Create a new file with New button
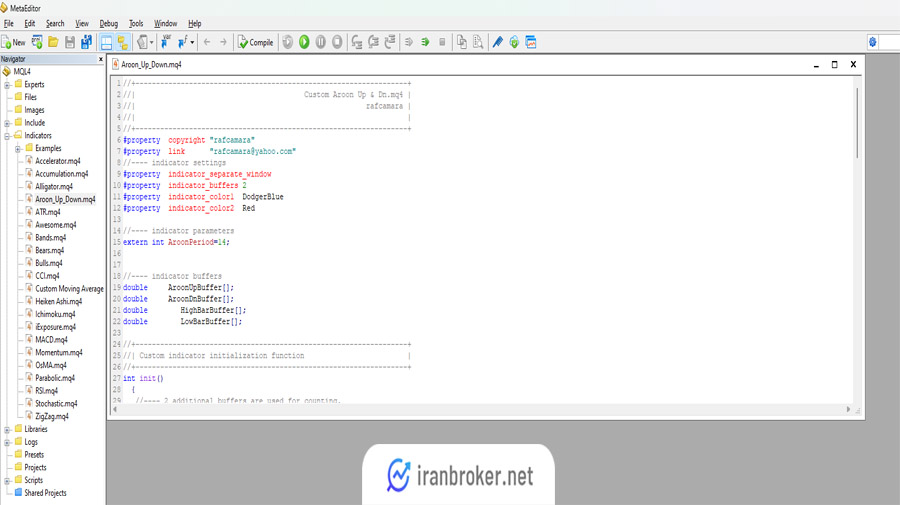The width and height of the screenshot is (900, 505). pos(13,42)
